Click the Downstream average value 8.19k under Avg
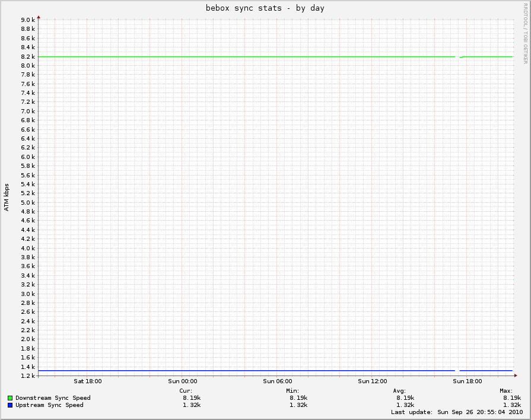The image size is (531, 420). click(x=405, y=398)
